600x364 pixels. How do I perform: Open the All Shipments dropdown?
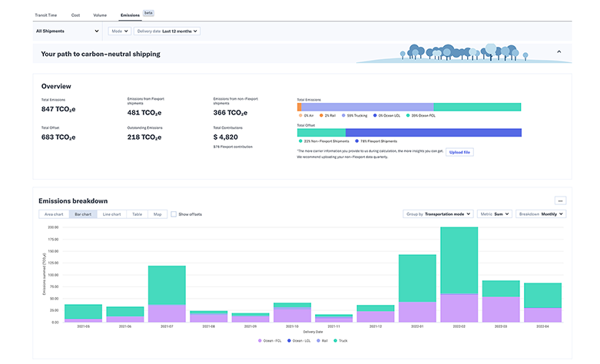(x=68, y=31)
